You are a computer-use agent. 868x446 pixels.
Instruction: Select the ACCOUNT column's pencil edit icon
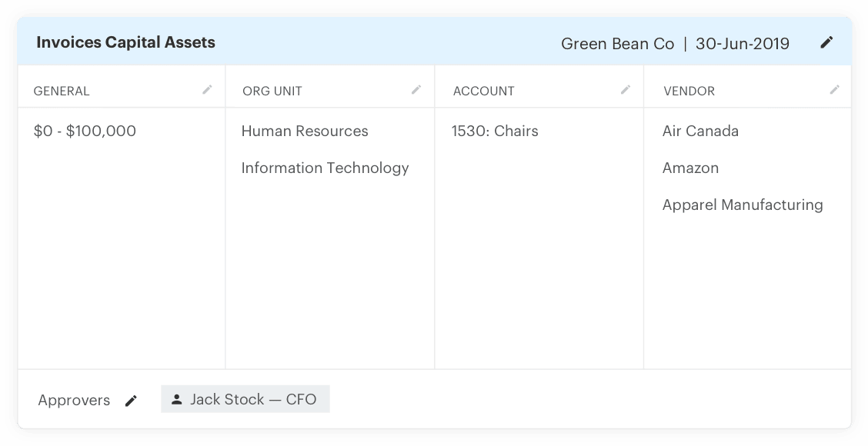pyautogui.click(x=624, y=90)
